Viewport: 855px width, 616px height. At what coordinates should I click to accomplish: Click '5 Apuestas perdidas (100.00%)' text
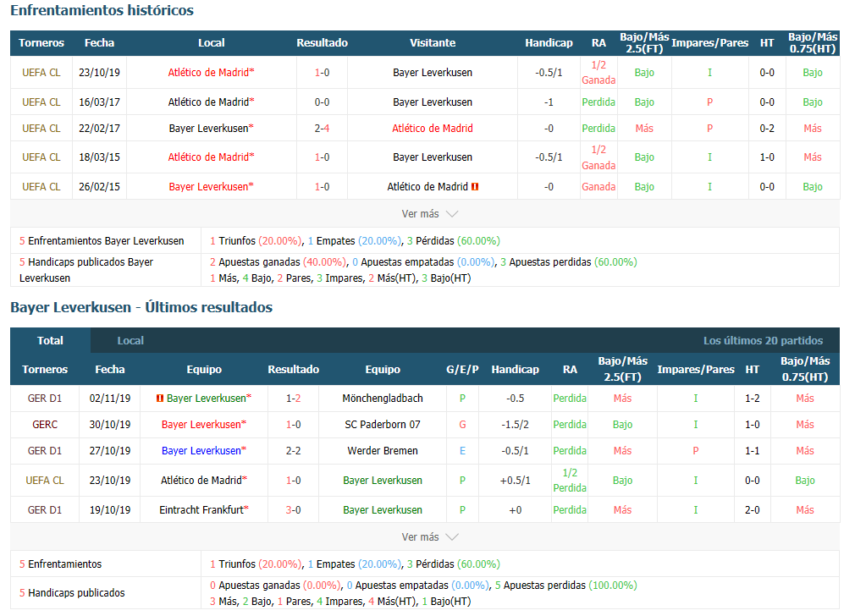click(x=565, y=586)
